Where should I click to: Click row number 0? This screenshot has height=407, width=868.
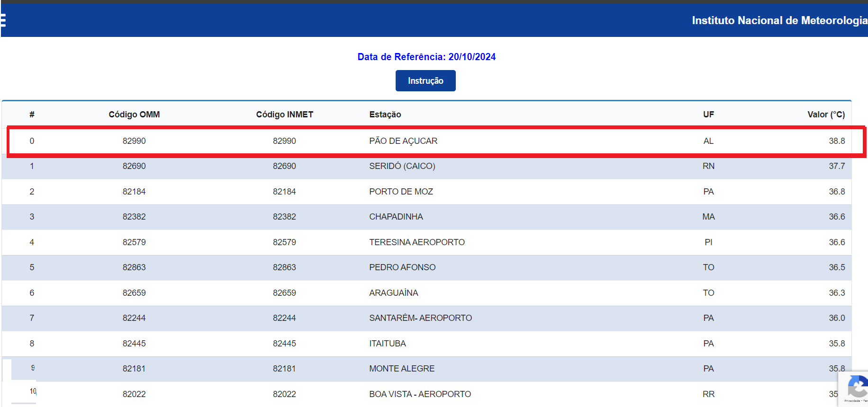point(32,141)
